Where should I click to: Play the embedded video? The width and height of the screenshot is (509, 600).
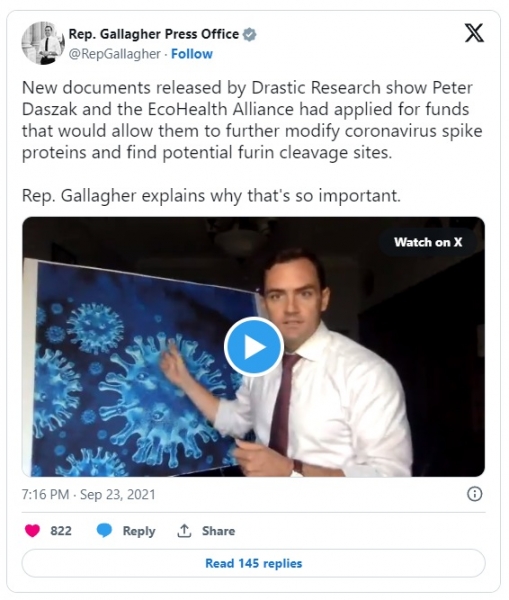[254, 347]
